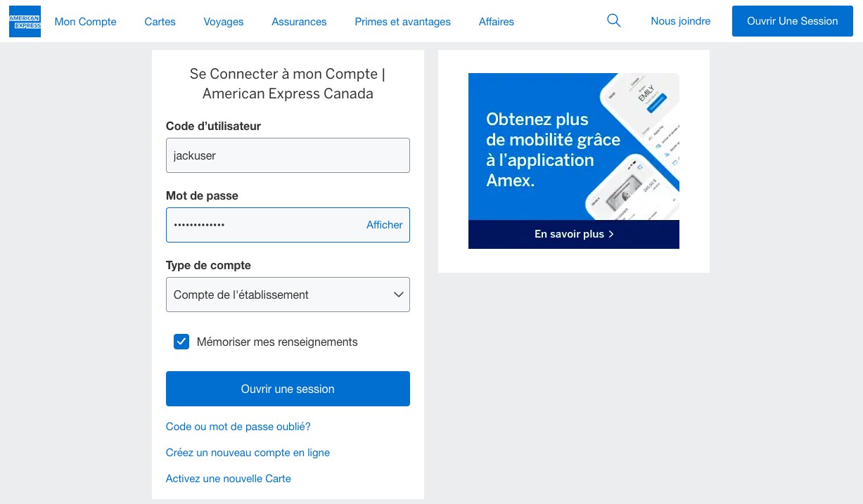Open the Mon Compte menu

coord(85,22)
